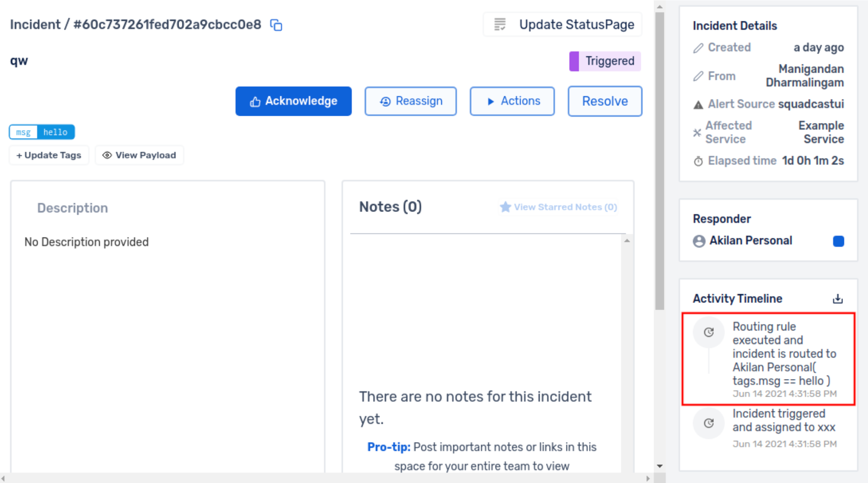Image resolution: width=868 pixels, height=483 pixels.
Task: Download the Activity Timeline via download icon
Action: pyautogui.click(x=838, y=299)
